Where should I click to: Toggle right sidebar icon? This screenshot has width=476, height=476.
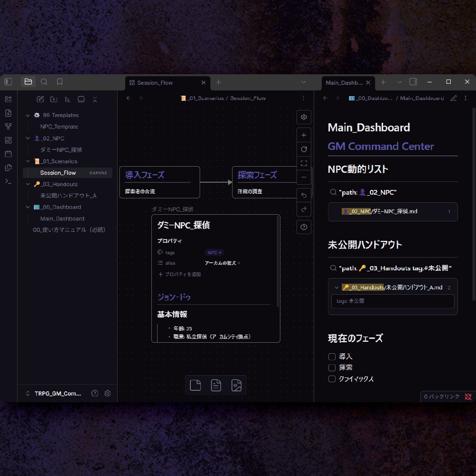click(413, 82)
